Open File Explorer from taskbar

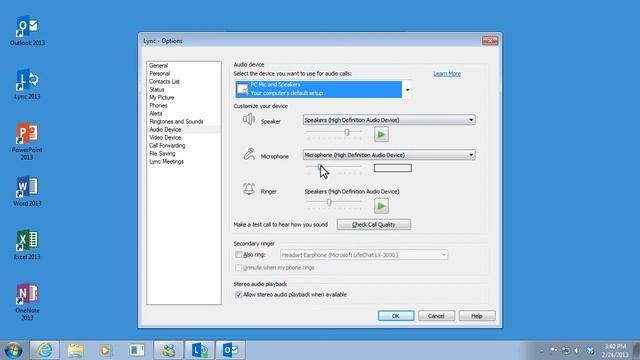76,350
